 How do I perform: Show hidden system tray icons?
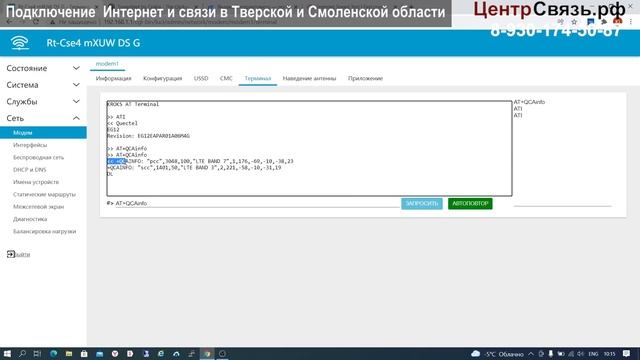click(x=531, y=354)
